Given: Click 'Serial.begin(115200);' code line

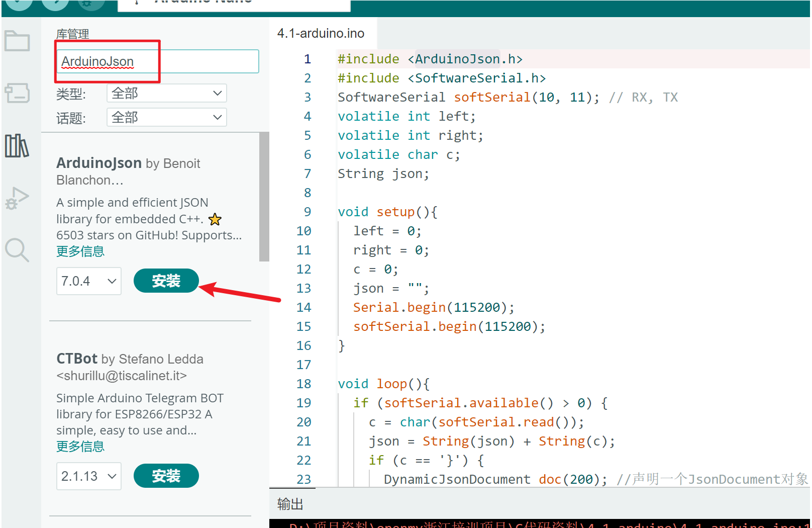Looking at the screenshot, I should tap(434, 307).
